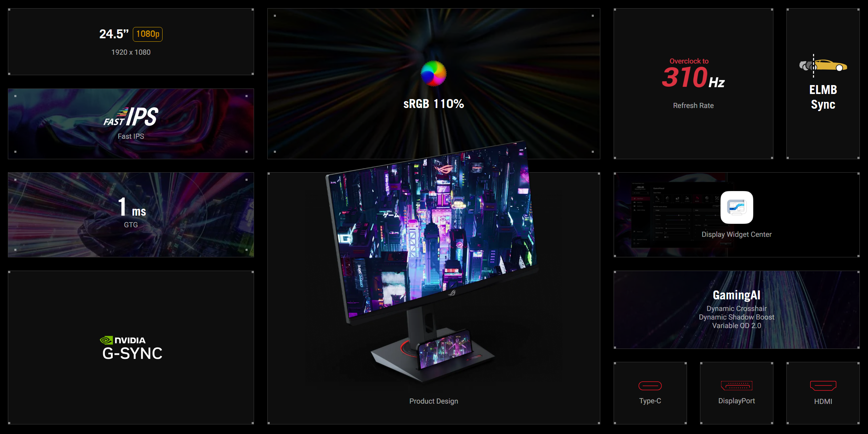Click the DisplayPort connector icon
Screen dimensions: 868x434
[x=737, y=385]
